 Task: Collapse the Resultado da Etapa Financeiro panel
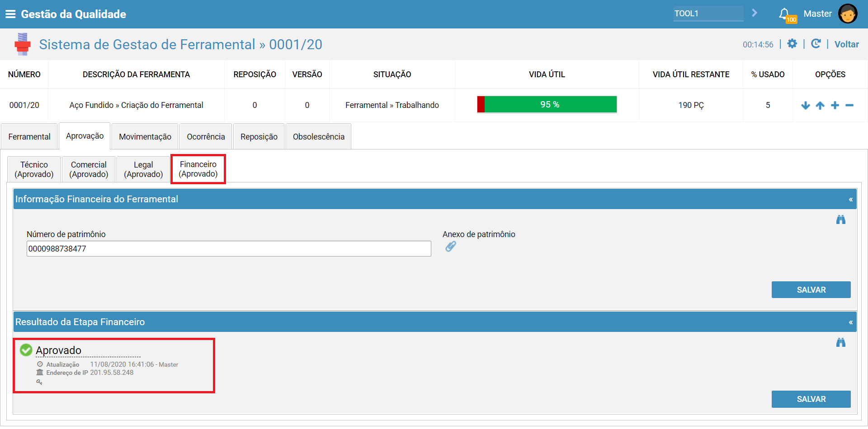coord(851,322)
